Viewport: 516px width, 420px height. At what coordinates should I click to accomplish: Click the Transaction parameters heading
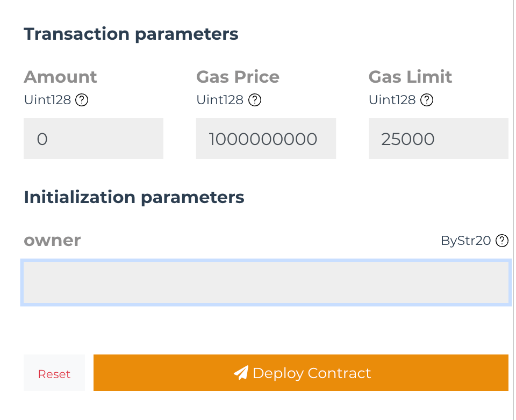pyautogui.click(x=131, y=34)
